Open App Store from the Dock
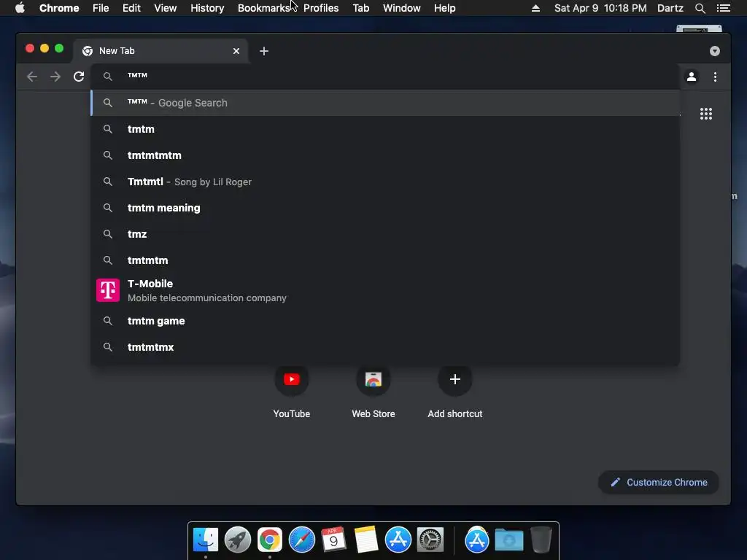This screenshot has width=747, height=560. (398, 540)
